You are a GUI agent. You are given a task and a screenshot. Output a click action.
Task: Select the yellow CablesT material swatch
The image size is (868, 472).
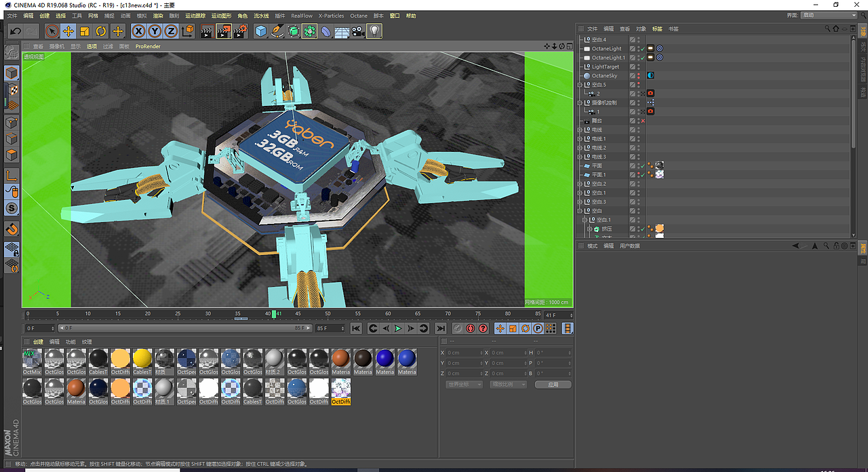tap(142, 361)
